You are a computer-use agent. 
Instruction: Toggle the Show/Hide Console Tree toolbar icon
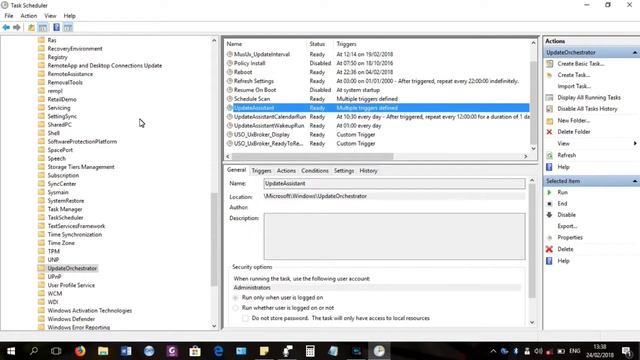pos(43,27)
